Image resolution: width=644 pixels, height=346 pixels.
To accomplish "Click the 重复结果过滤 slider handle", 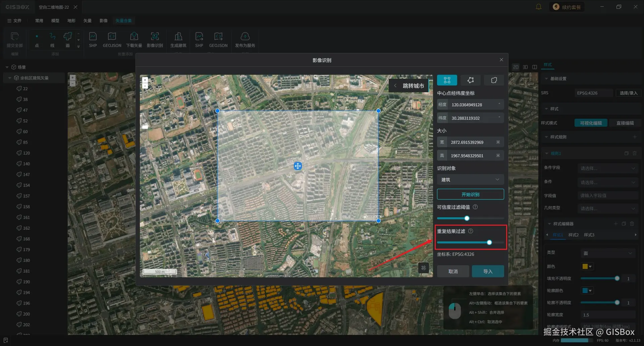I will [x=489, y=242].
